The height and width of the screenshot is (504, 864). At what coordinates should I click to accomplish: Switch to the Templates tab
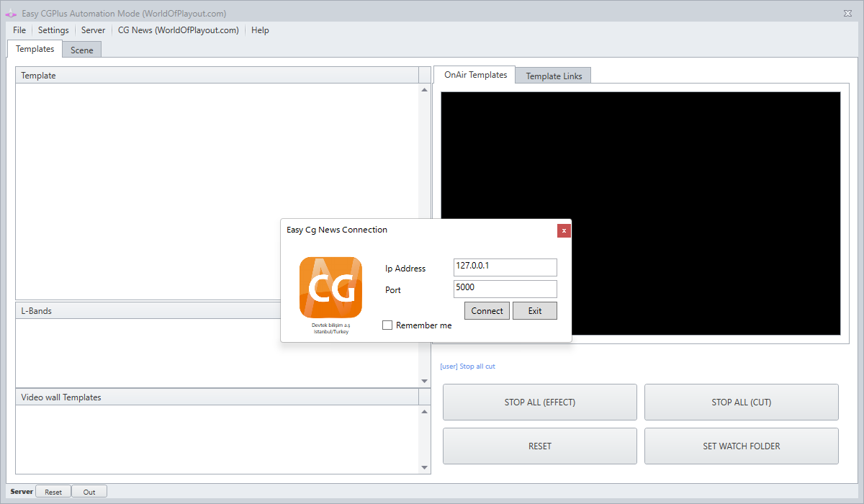(x=35, y=49)
